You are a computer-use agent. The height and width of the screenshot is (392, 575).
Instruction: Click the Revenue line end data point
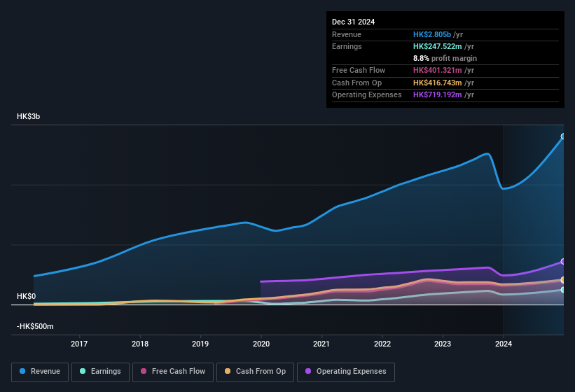pos(563,136)
